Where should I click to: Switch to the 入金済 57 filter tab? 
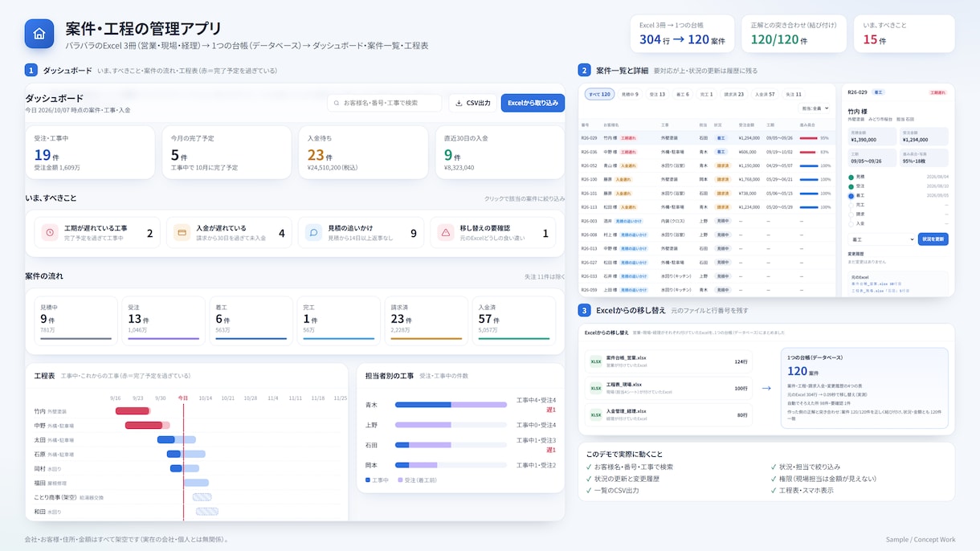(x=766, y=94)
